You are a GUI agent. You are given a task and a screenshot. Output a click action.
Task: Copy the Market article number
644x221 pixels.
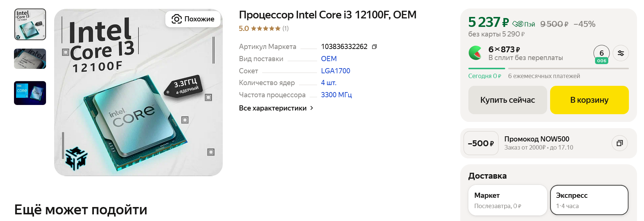(374, 47)
